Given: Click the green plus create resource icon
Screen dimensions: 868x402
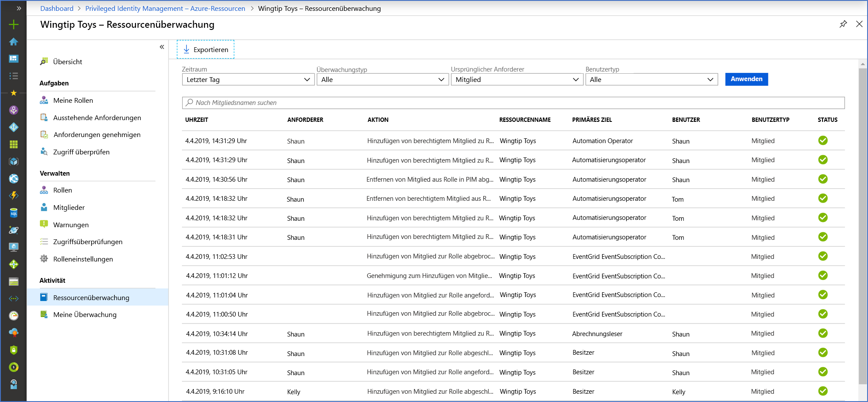Looking at the screenshot, I should (x=13, y=24).
